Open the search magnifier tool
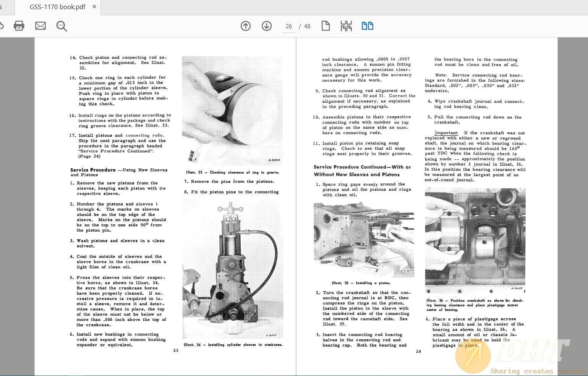The height and width of the screenshot is (376, 588). pyautogui.click(x=62, y=26)
